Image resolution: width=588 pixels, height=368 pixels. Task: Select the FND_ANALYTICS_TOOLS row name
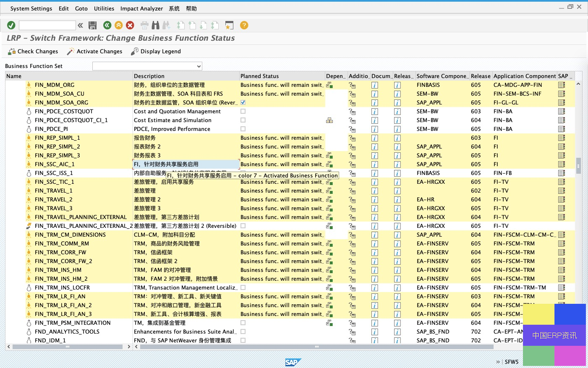pos(67,331)
